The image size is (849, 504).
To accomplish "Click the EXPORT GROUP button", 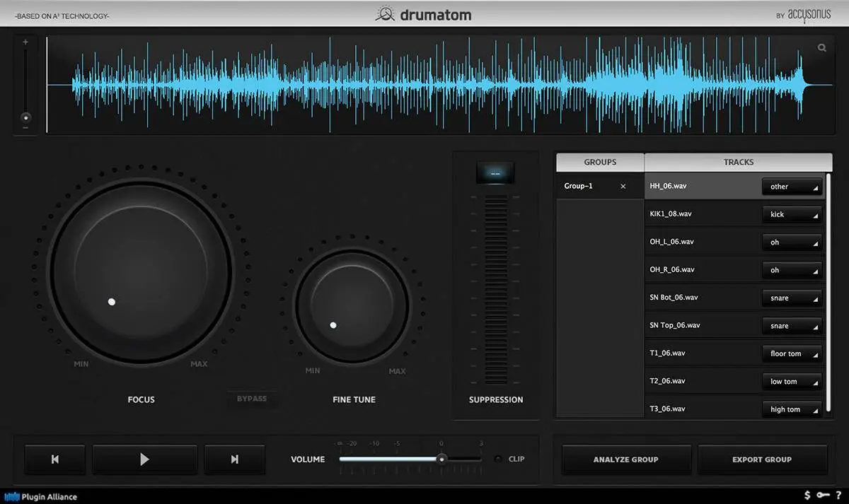I will pos(762,459).
